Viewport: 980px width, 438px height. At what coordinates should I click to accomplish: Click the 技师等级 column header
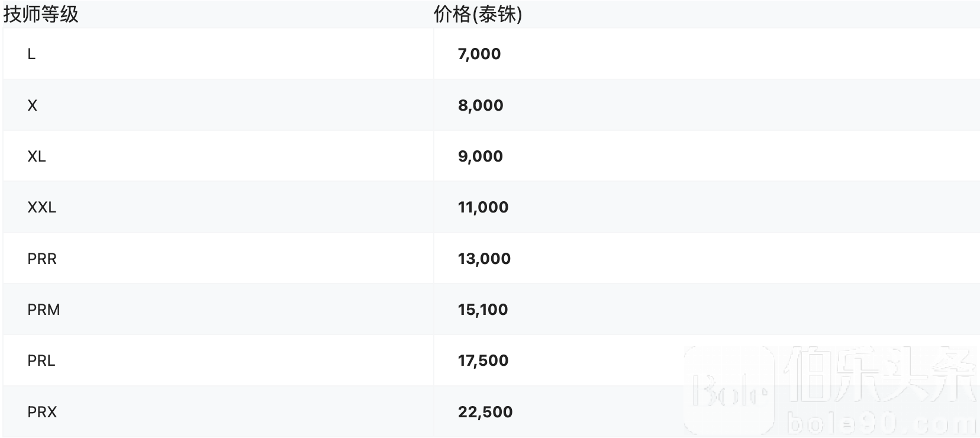tap(41, 14)
